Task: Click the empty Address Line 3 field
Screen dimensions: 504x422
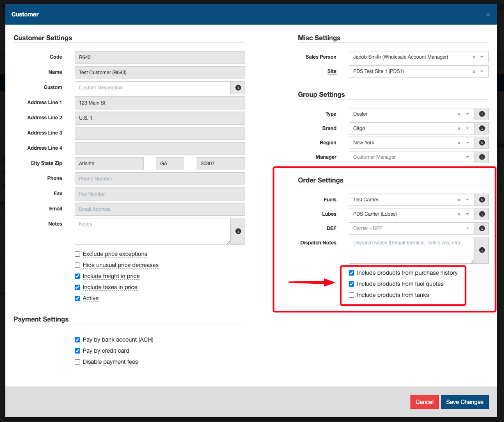Action: (160, 133)
